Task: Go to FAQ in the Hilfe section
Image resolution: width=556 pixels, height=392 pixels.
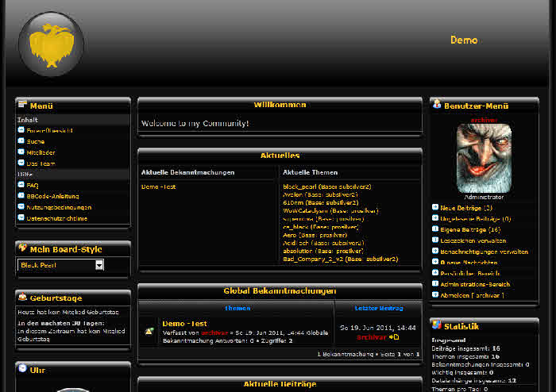Action: pyautogui.click(x=33, y=185)
